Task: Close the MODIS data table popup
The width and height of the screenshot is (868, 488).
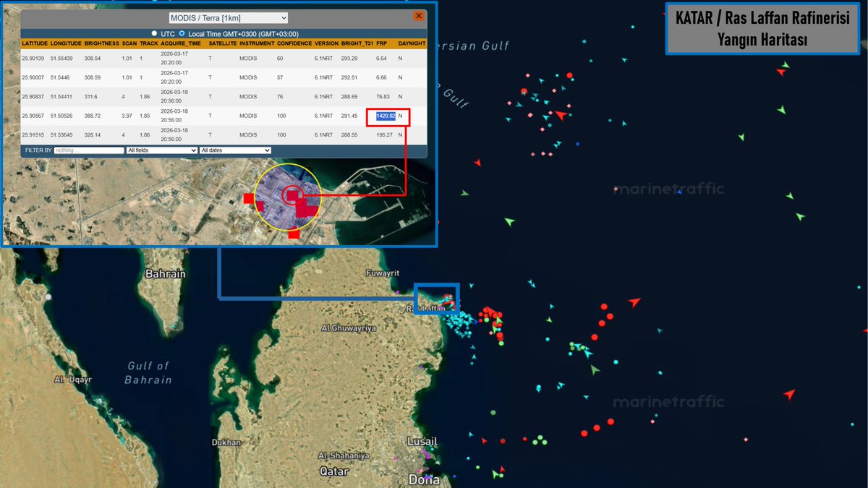Action: 418,16
